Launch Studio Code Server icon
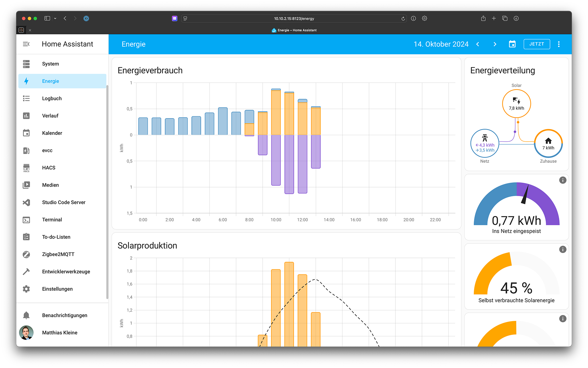 coord(26,202)
